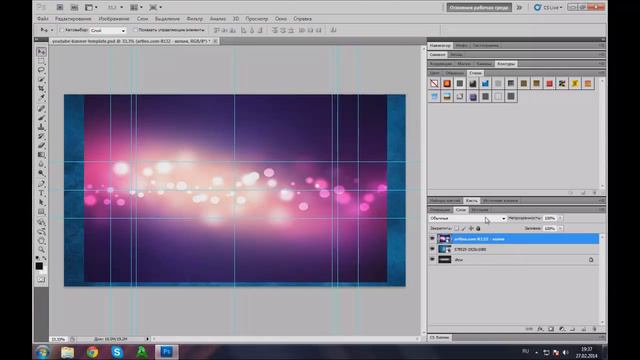Viewport: 640px width, 360px height.
Task: Open the Изображение menu
Action: [x=114, y=19]
